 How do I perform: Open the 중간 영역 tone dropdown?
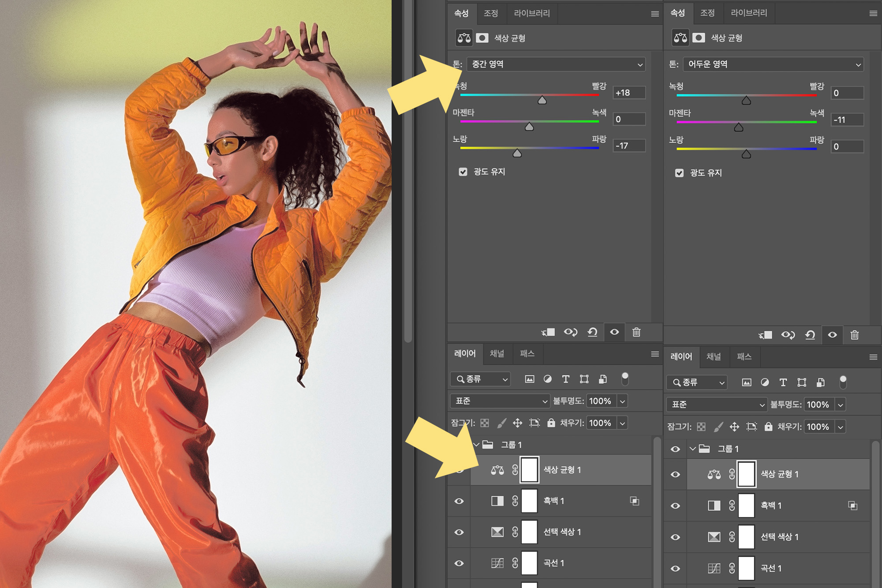pyautogui.click(x=557, y=64)
